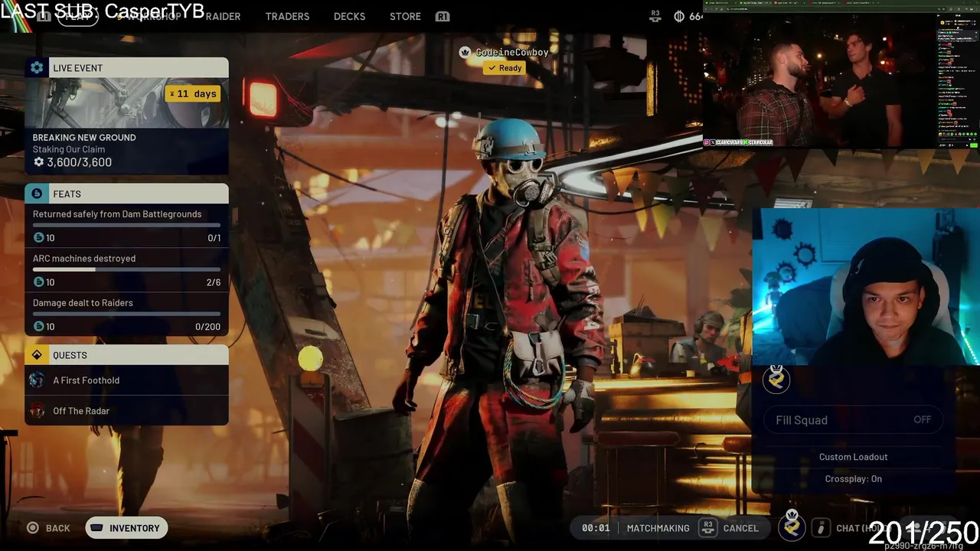Image resolution: width=980 pixels, height=551 pixels.
Task: Click the R3 stick icon near currency
Action: [655, 15]
